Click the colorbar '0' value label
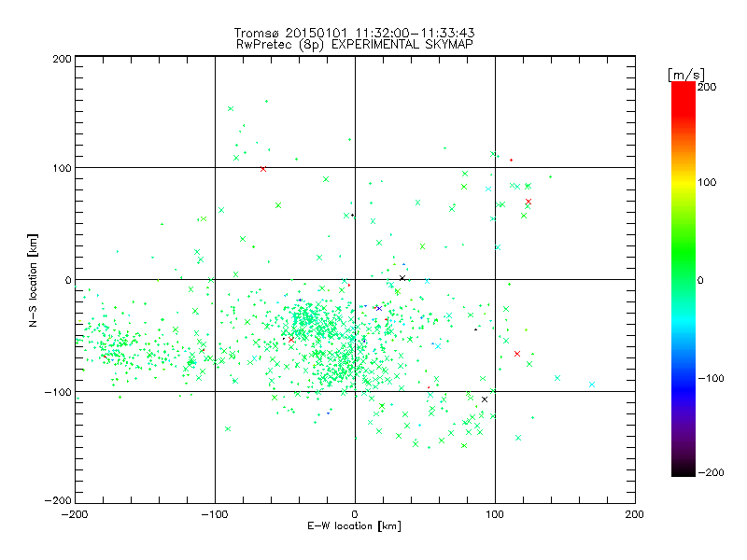 [700, 280]
